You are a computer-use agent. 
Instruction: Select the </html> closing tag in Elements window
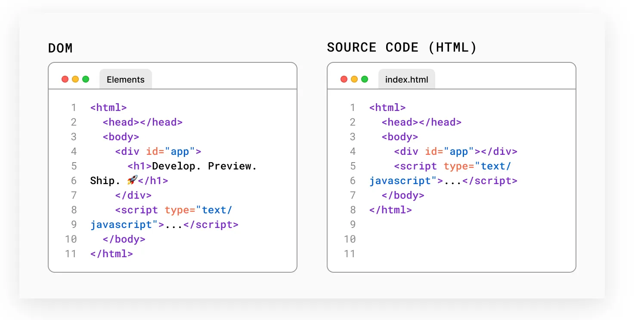tap(111, 254)
